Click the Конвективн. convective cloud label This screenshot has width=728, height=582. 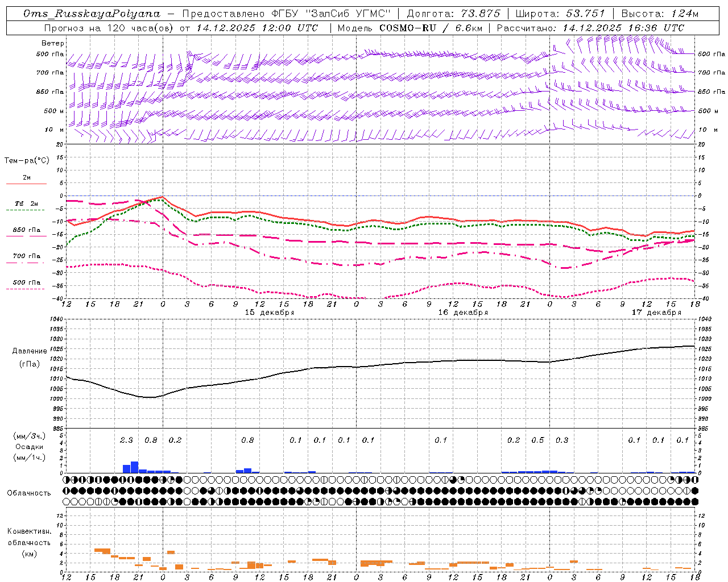[x=29, y=531]
